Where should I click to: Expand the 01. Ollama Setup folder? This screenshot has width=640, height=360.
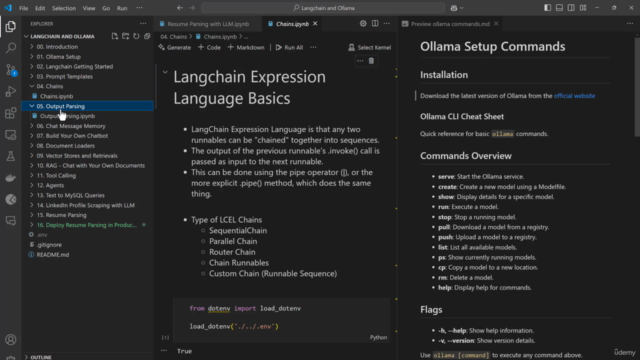(x=87, y=57)
